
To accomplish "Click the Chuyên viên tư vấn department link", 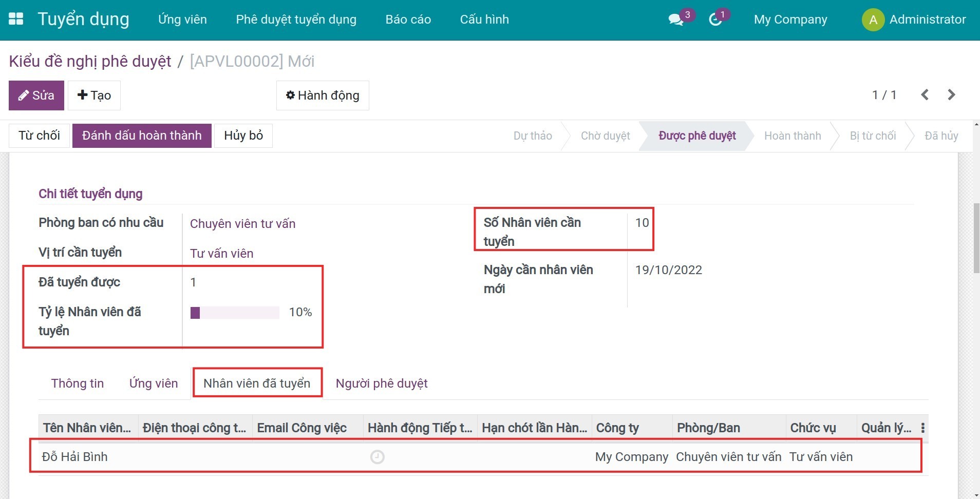I will click(242, 224).
